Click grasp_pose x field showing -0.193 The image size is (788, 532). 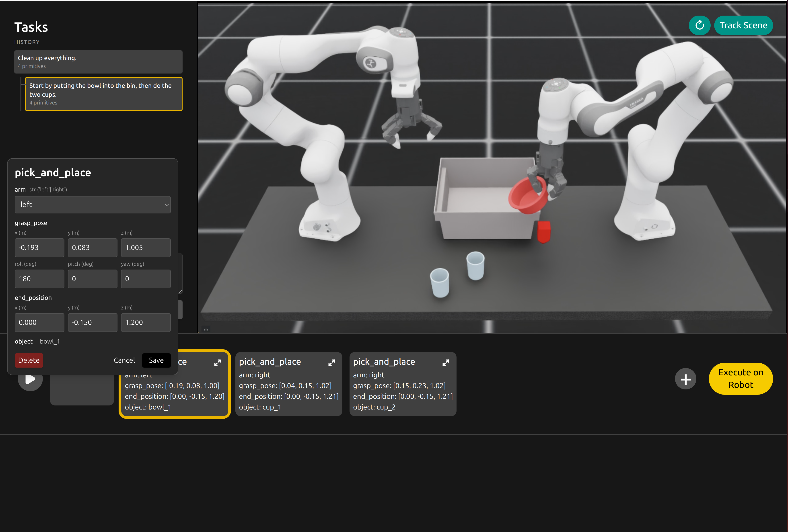(x=39, y=248)
